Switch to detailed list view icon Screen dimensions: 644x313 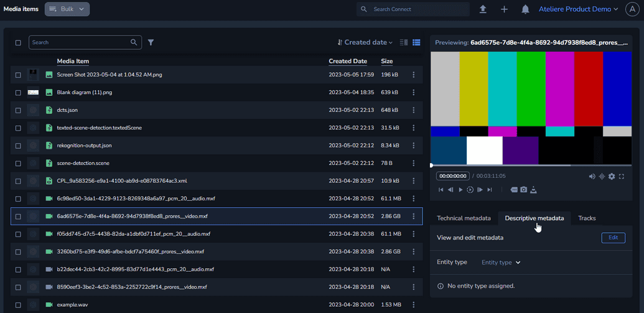tap(416, 42)
